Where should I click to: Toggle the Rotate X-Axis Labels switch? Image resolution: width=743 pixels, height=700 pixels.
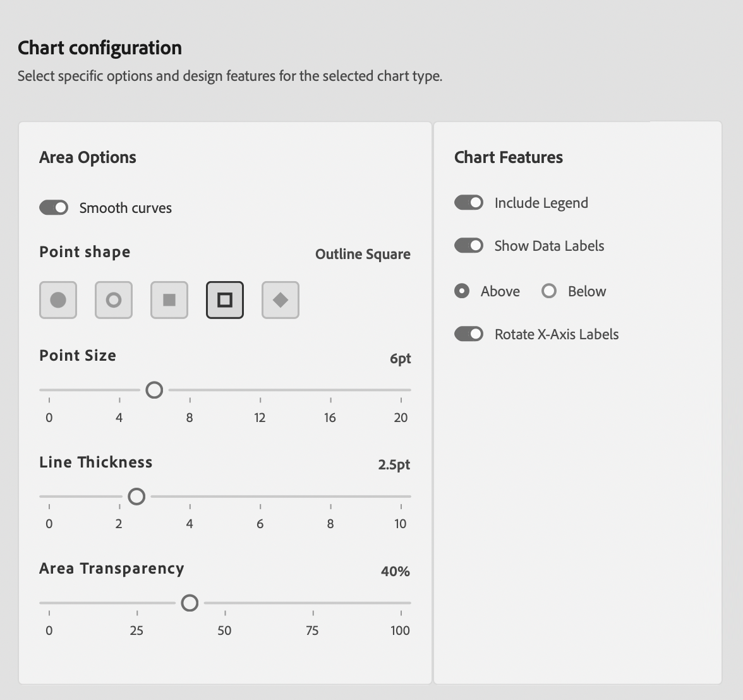(469, 334)
